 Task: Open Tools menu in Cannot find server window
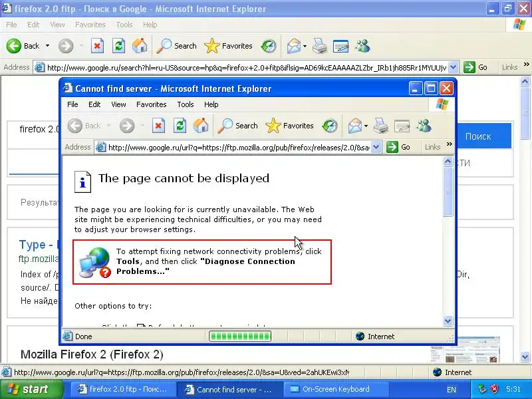(186, 104)
